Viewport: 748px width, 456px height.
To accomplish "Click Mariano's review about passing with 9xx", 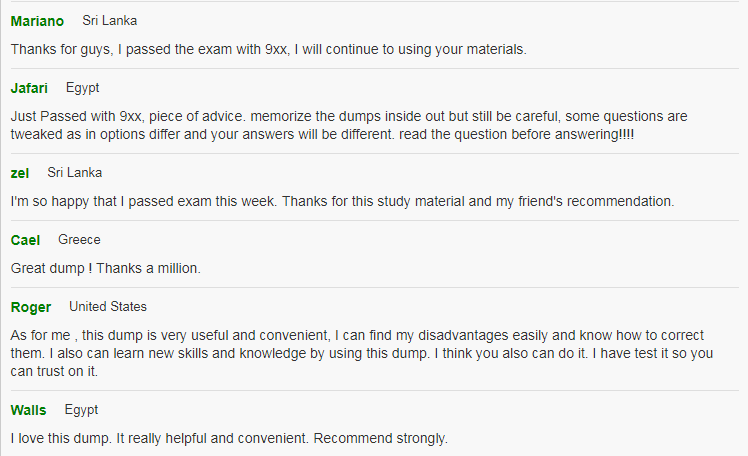I will point(269,50).
